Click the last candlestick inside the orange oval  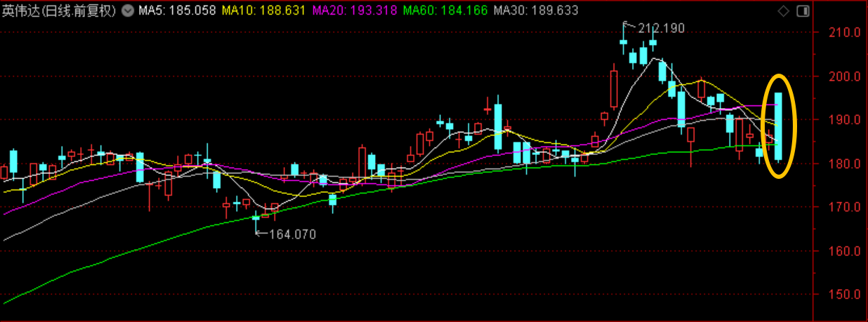(x=778, y=126)
